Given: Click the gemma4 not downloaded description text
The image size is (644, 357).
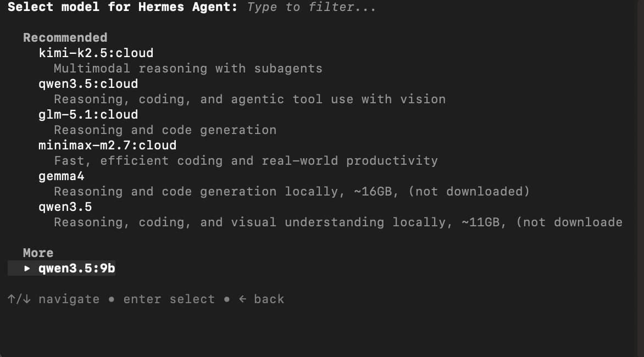Looking at the screenshot, I should pos(291,191).
